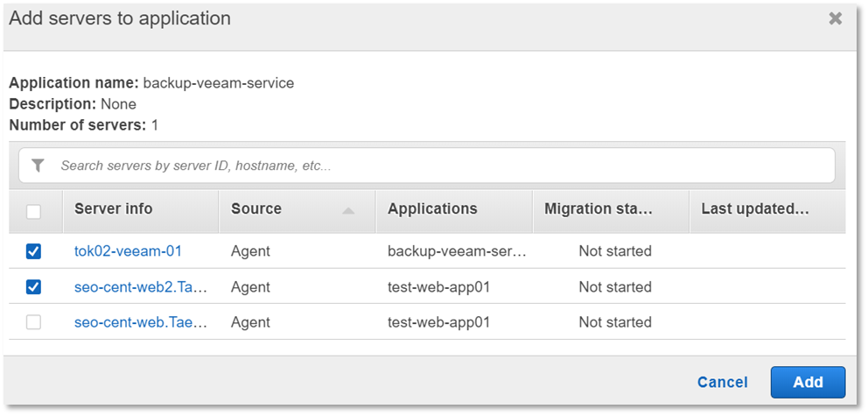Check the seo-cent-web server checkbox

point(33,322)
